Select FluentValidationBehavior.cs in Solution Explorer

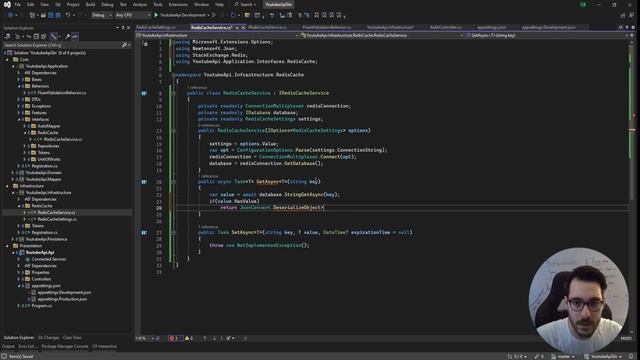tap(62, 93)
